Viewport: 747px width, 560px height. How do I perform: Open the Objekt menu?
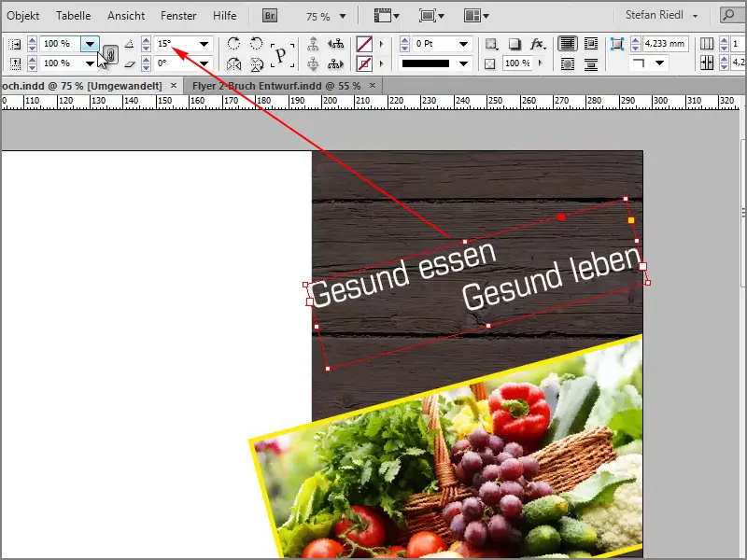pyautogui.click(x=22, y=16)
